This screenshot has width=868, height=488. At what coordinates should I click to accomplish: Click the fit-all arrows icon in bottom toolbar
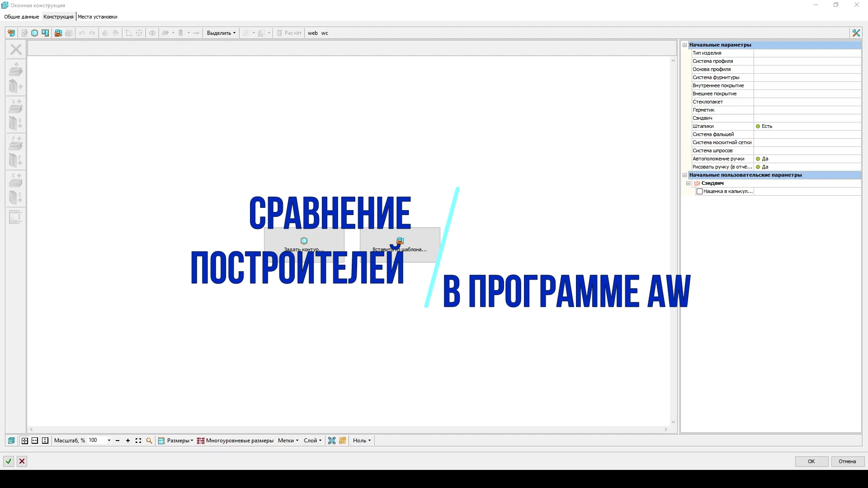[x=24, y=441]
